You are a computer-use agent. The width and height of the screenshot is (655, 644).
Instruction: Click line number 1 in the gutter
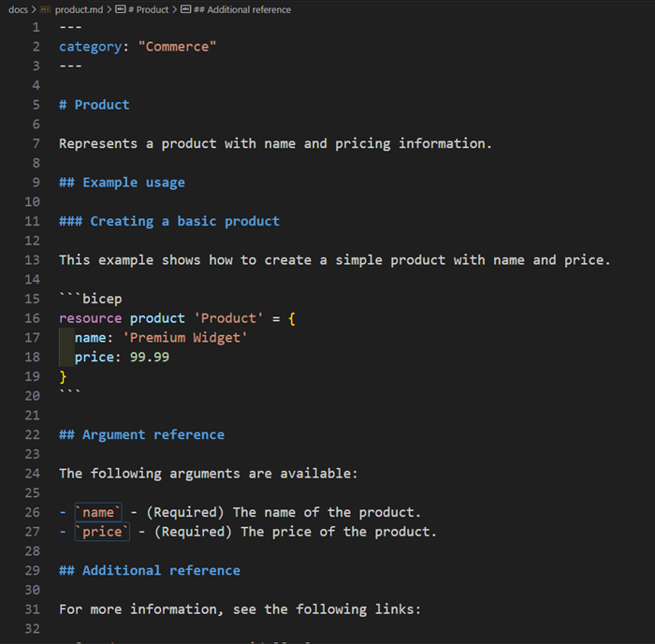click(36, 27)
